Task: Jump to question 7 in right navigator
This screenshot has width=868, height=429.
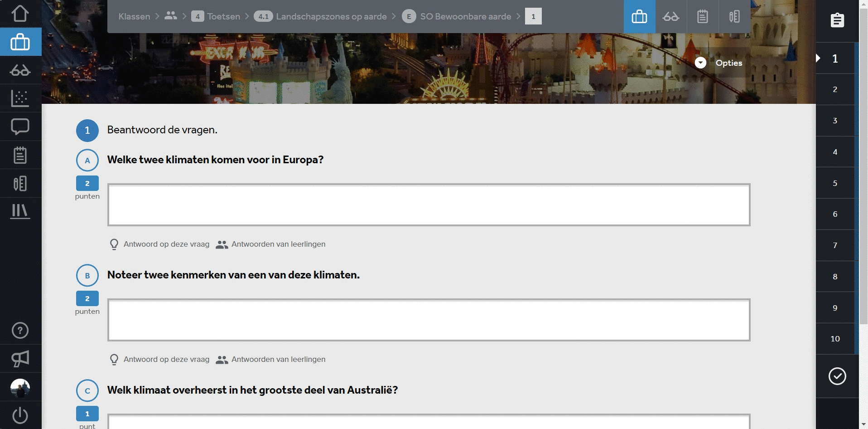Action: click(835, 245)
